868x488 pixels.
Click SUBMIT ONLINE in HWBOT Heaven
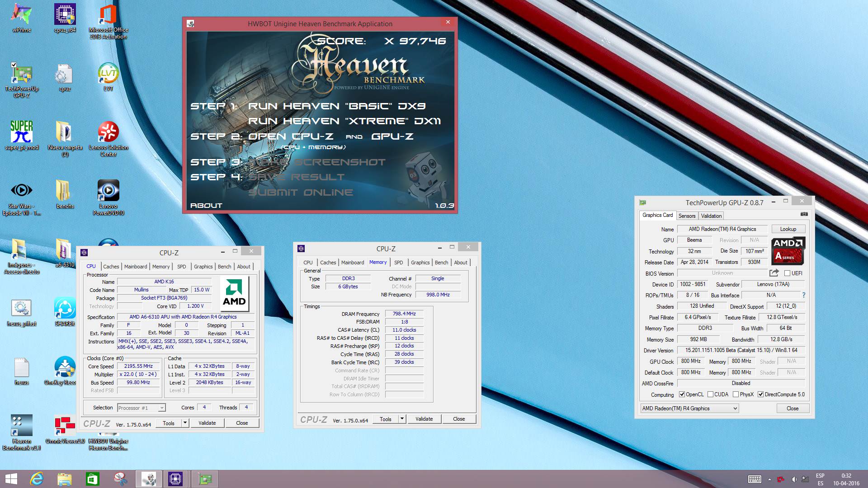tap(301, 192)
